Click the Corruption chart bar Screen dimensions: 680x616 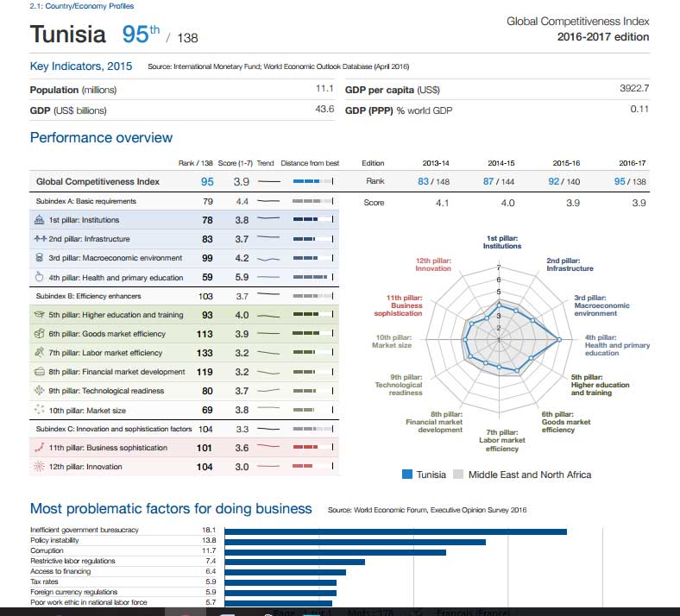coord(335,552)
